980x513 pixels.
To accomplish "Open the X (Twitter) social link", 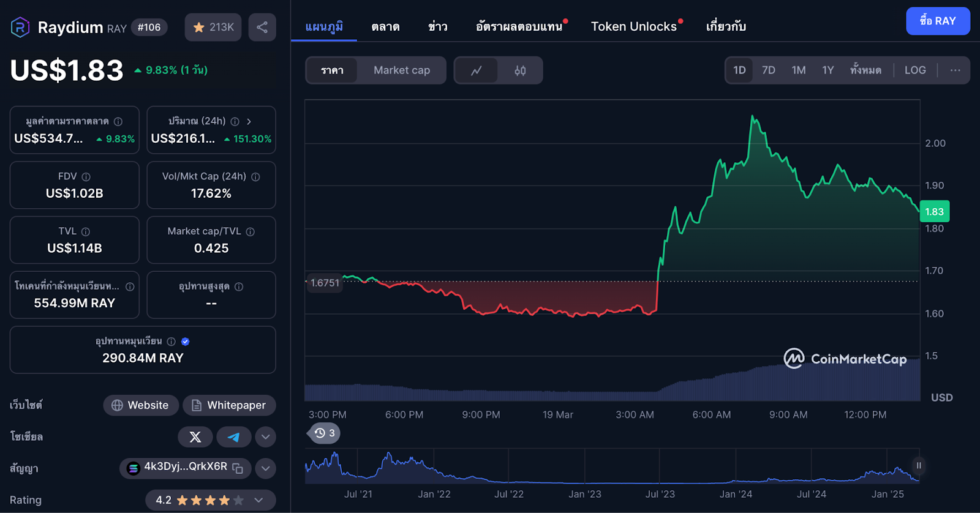I will 195,437.
